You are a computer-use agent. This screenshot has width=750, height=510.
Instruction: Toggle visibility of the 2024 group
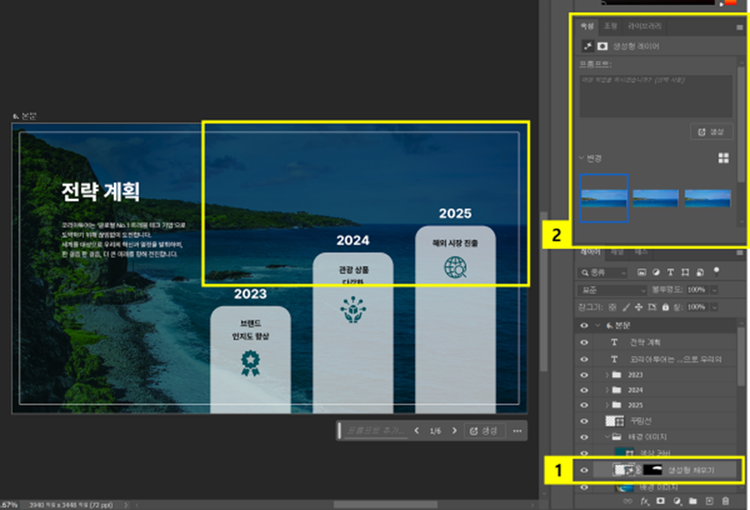coord(584,390)
